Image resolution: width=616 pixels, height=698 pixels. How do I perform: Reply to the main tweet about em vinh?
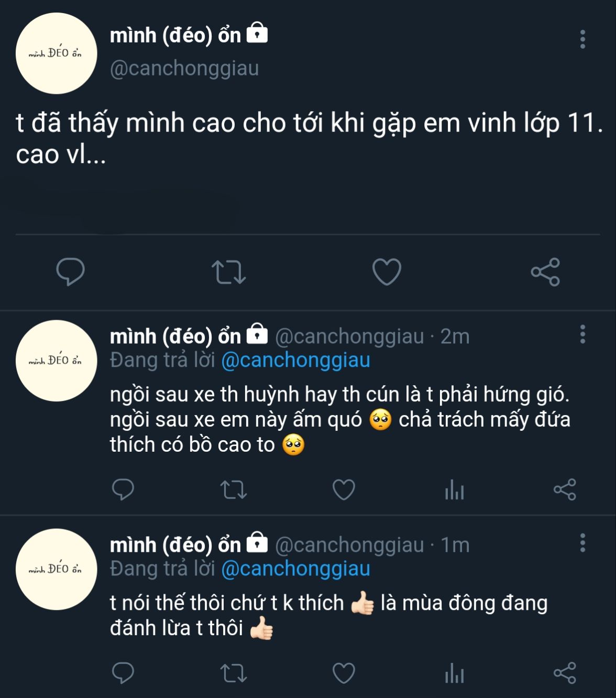point(70,272)
